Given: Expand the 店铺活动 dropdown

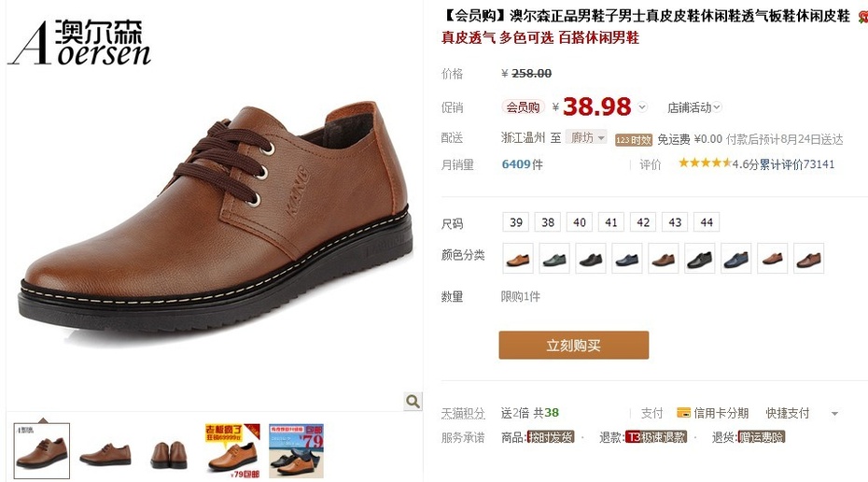Looking at the screenshot, I should point(694,106).
